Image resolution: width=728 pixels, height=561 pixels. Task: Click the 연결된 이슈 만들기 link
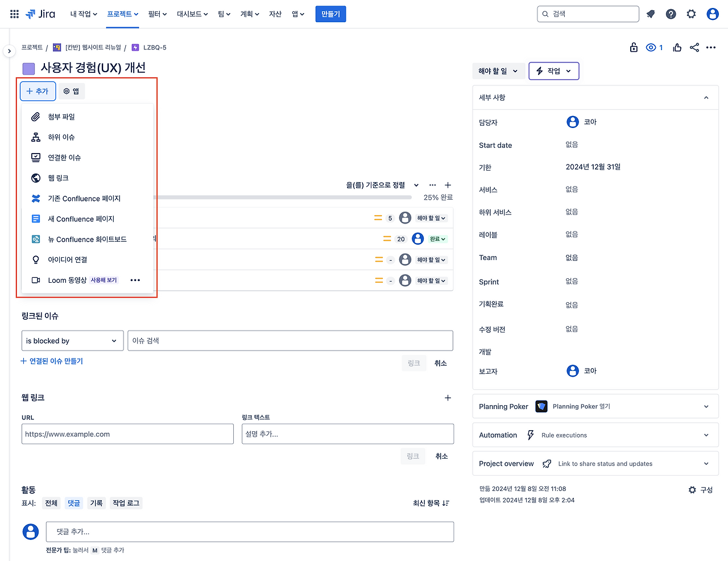click(52, 361)
